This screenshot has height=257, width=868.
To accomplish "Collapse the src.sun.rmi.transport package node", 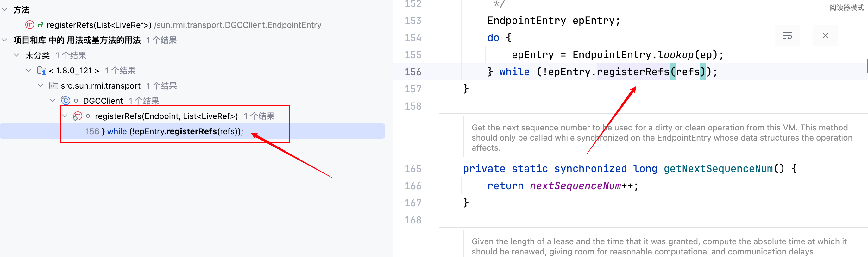I will point(41,86).
